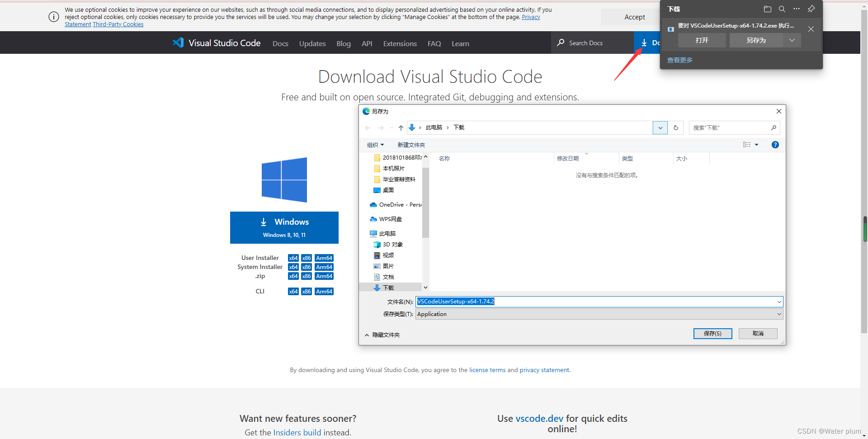Open the API menu item
This screenshot has width=868, height=439.
[367, 43]
